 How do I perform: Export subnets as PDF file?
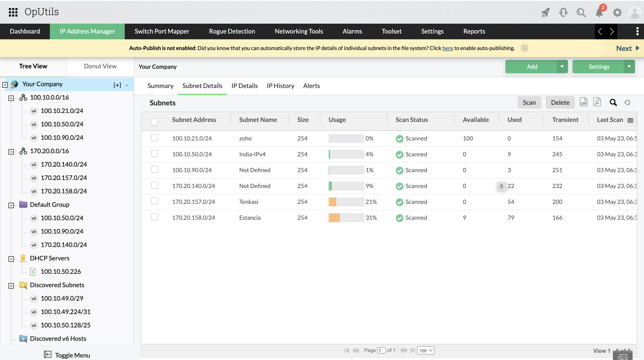tap(597, 102)
